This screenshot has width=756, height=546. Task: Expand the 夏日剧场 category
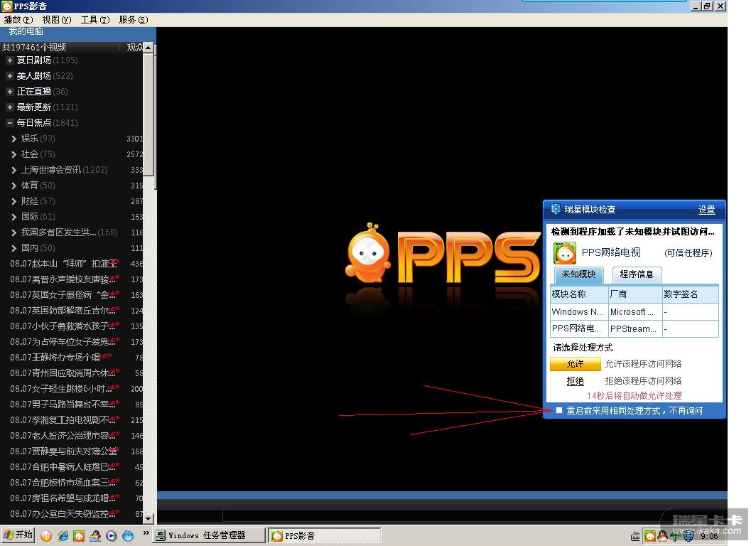[x=10, y=60]
